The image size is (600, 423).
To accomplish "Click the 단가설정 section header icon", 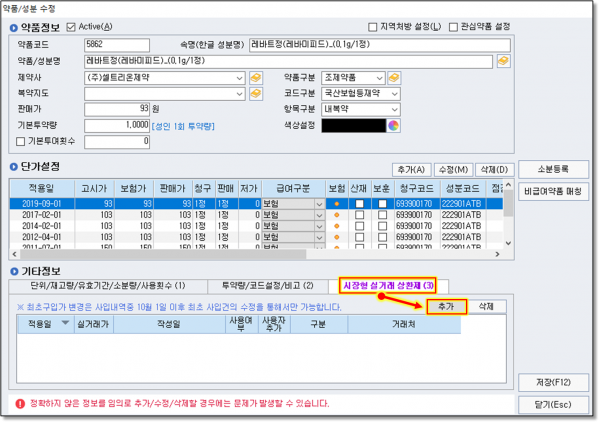I will [x=12, y=167].
